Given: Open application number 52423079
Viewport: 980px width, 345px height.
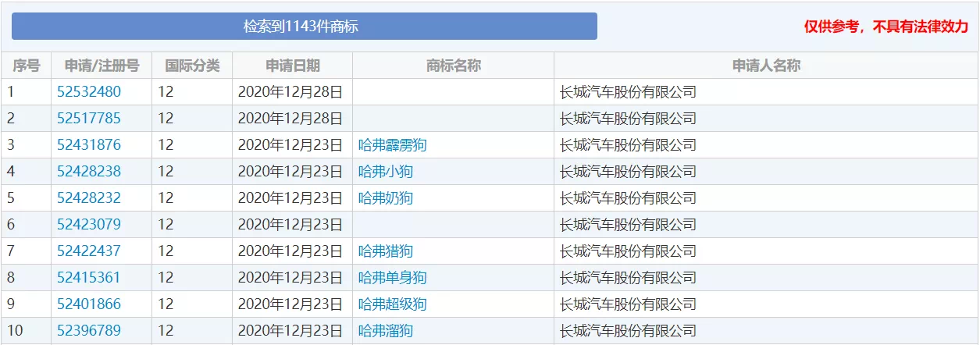Looking at the screenshot, I should 89,225.
